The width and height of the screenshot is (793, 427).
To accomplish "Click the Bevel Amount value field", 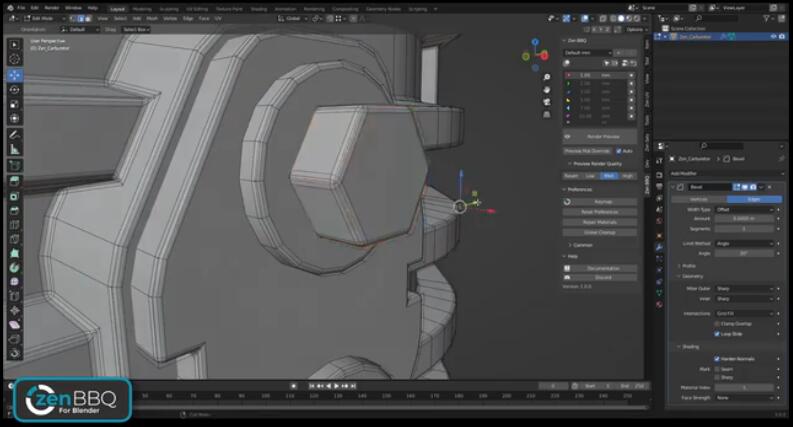I will 744,219.
